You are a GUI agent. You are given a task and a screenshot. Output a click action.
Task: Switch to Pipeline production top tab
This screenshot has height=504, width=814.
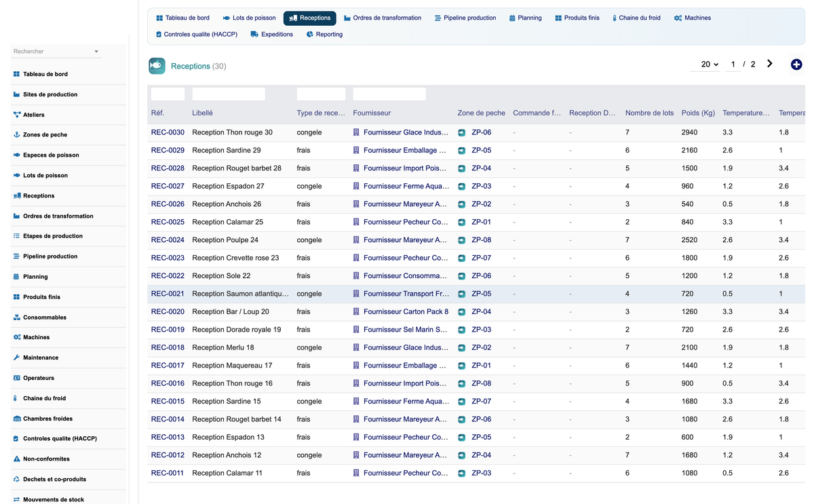pyautogui.click(x=465, y=18)
